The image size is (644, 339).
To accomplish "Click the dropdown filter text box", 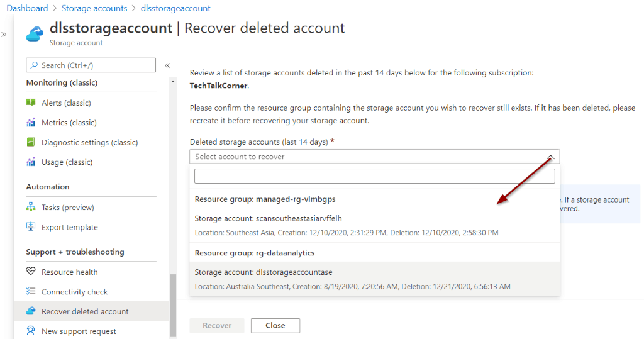I will [375, 176].
